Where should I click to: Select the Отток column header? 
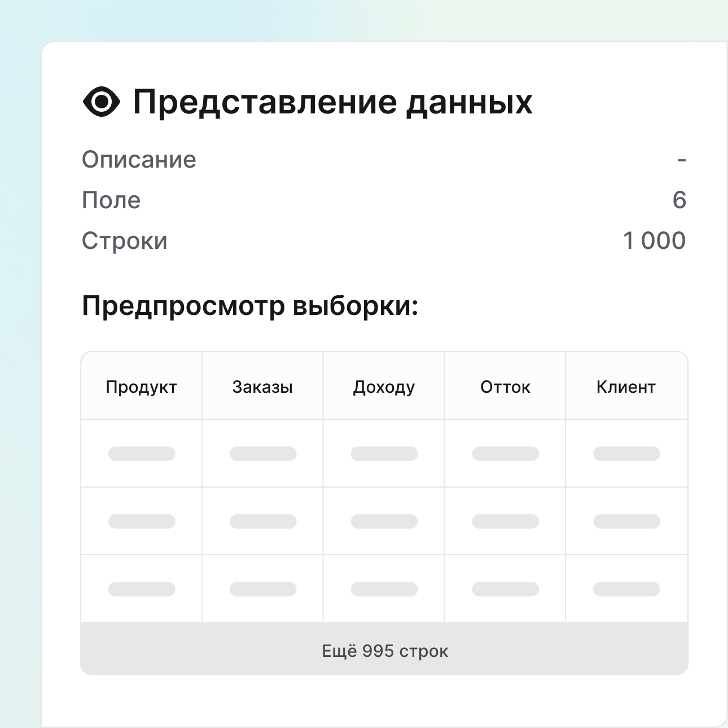[505, 387]
